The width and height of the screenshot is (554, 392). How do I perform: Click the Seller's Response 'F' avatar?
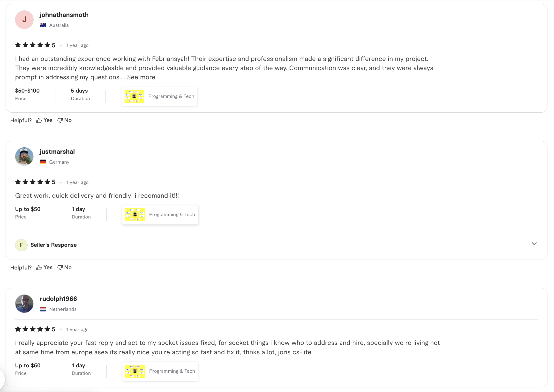(x=21, y=245)
